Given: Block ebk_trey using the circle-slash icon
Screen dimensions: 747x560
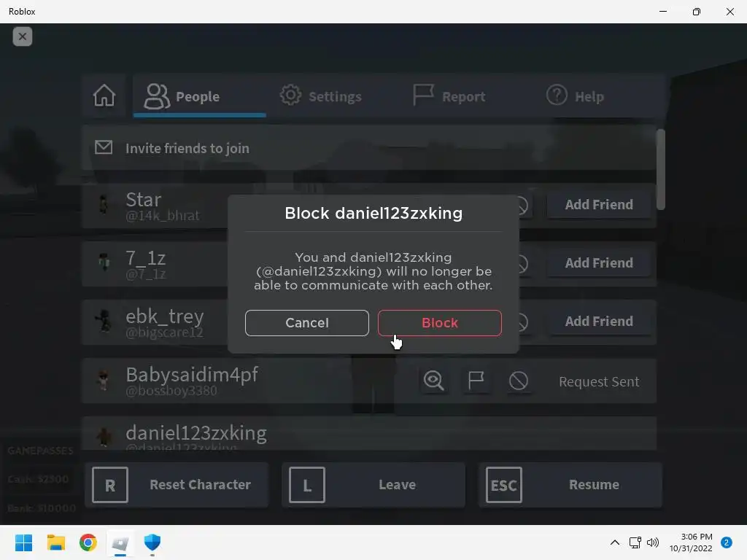Looking at the screenshot, I should tap(524, 322).
